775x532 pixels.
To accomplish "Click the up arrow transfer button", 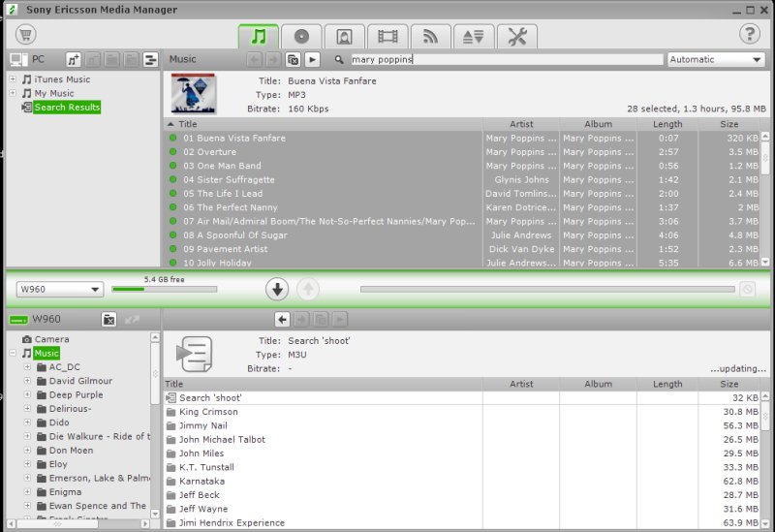I will click(308, 289).
